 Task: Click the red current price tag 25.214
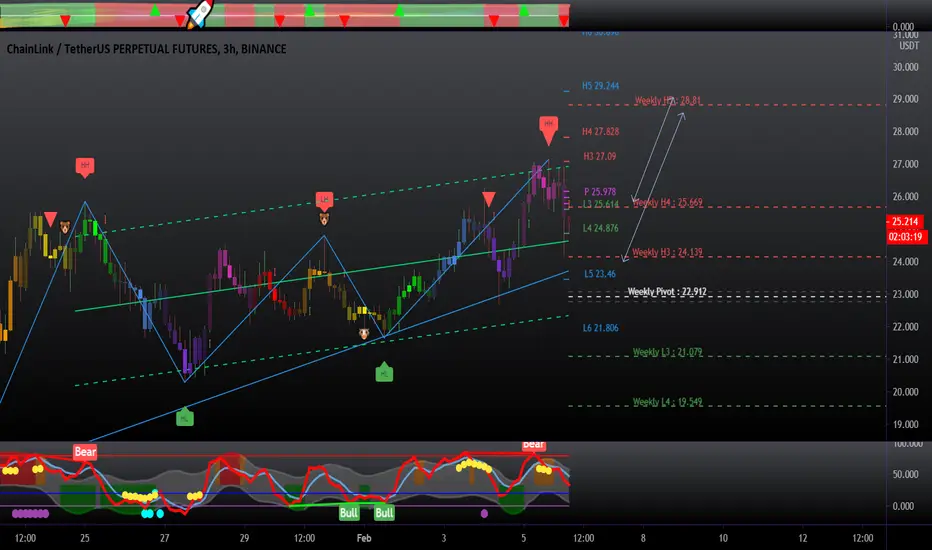(905, 222)
